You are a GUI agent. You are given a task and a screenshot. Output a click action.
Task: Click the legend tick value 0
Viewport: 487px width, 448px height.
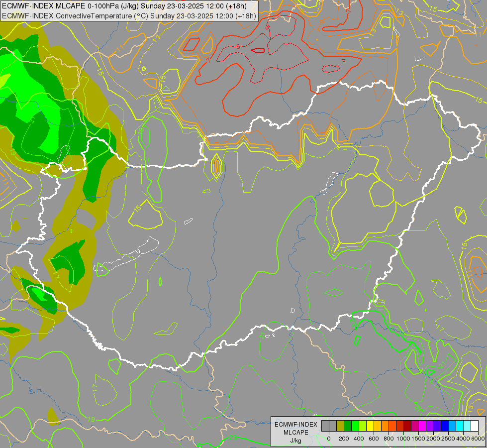pos(329,439)
